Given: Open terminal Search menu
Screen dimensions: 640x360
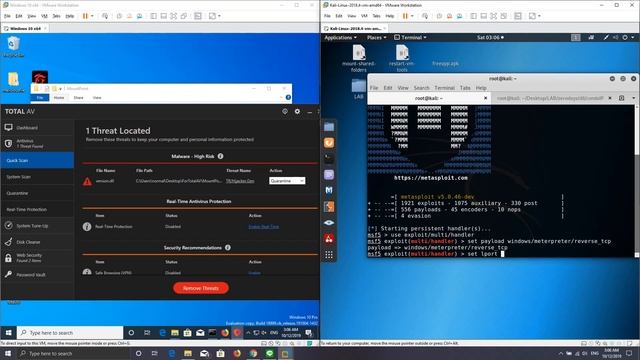Looking at the screenshot, I should pyautogui.click(x=421, y=88).
